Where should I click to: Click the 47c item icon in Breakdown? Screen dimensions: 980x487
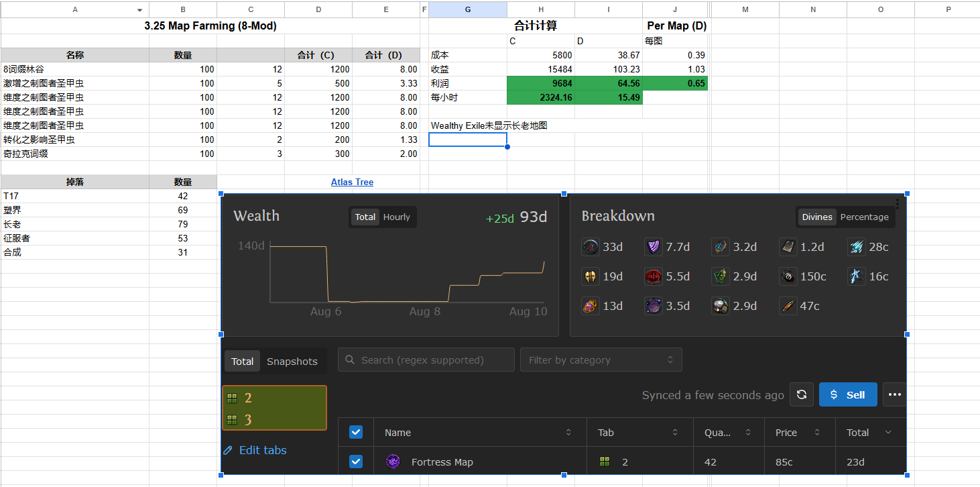(788, 306)
